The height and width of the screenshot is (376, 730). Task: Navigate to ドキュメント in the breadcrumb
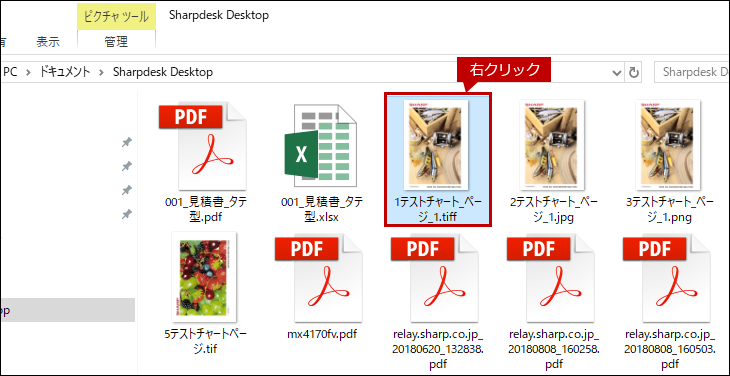[64, 72]
